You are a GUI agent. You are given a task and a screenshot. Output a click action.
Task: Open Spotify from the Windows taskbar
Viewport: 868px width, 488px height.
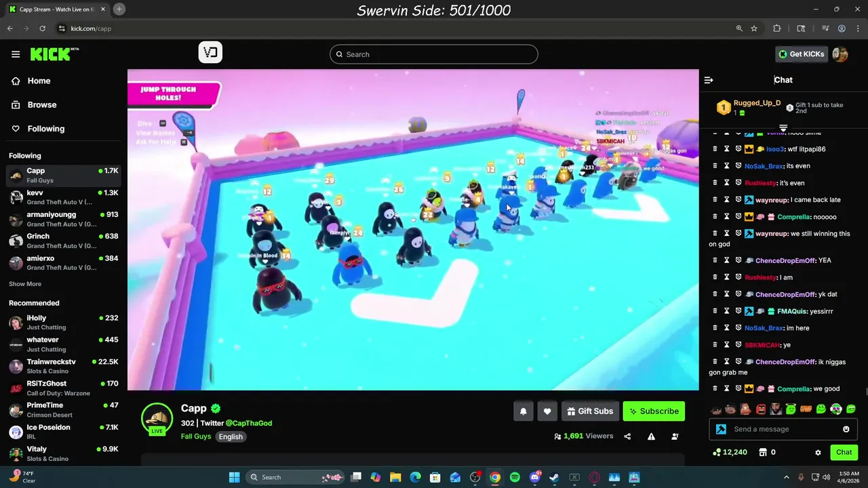point(515,477)
